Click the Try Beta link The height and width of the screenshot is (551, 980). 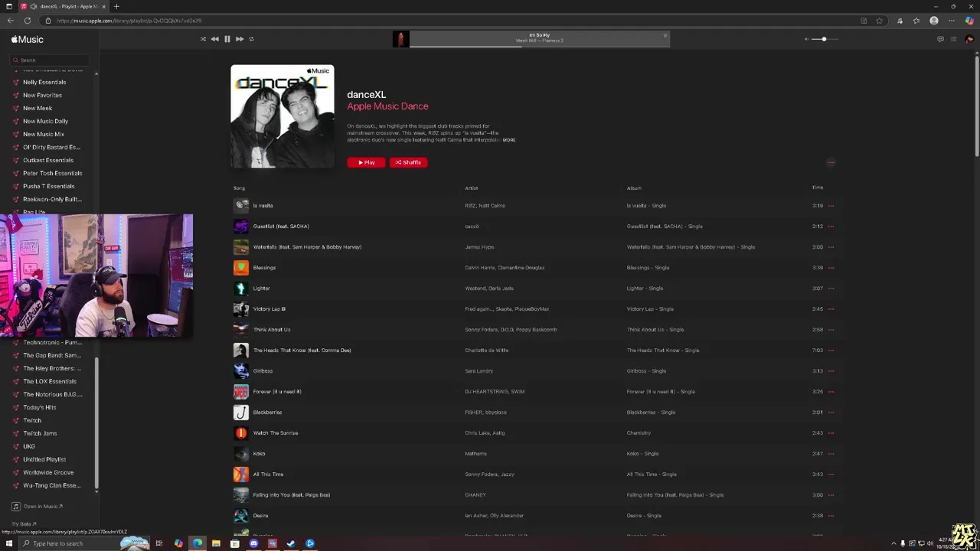click(24, 524)
